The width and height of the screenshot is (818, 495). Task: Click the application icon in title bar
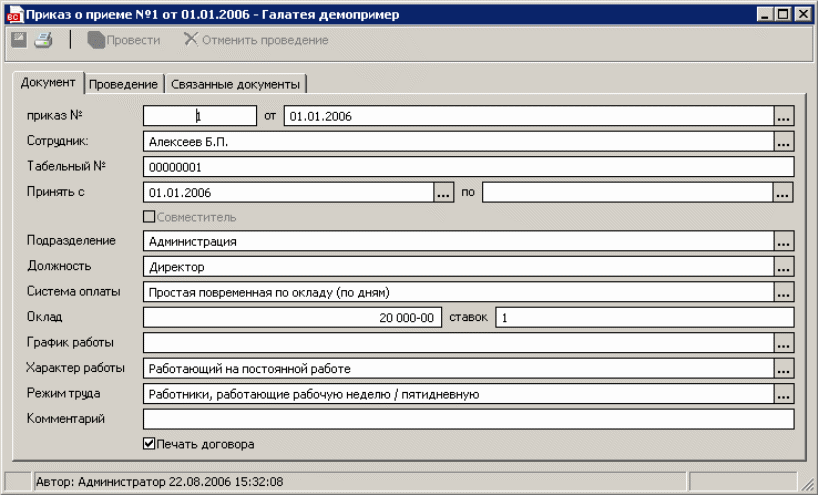coord(14,15)
